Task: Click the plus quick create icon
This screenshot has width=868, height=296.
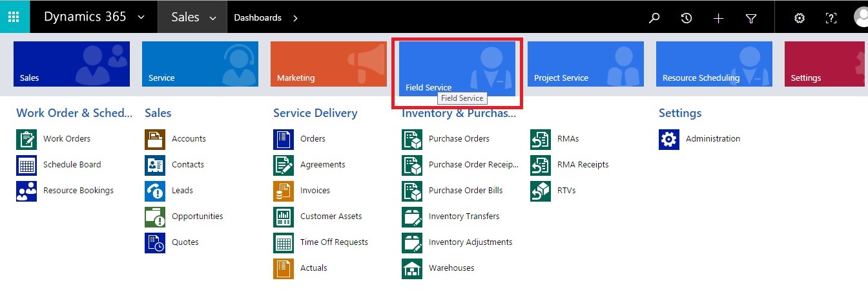Action: [718, 18]
